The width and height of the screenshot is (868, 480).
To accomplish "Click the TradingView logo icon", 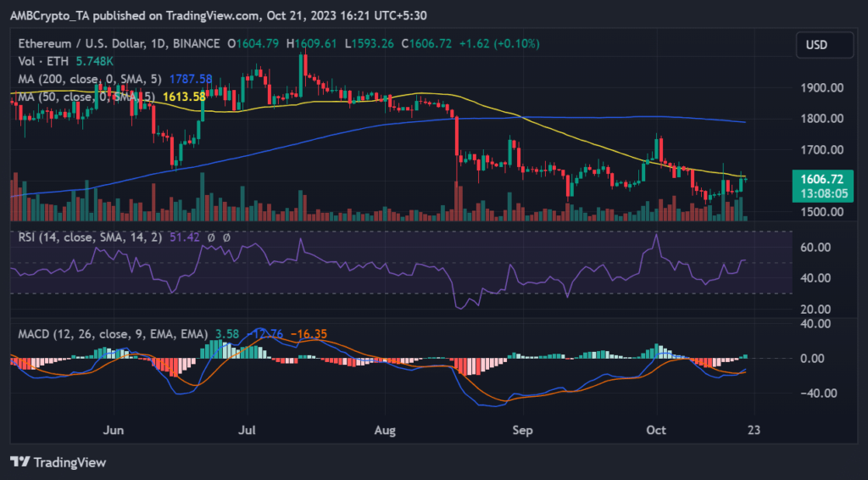I will pyautogui.click(x=20, y=462).
